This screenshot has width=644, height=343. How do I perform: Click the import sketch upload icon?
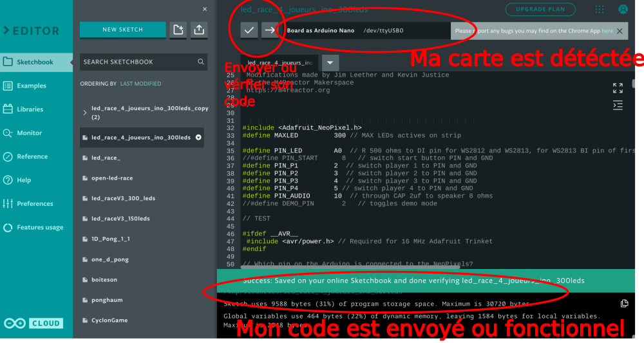pos(199,30)
